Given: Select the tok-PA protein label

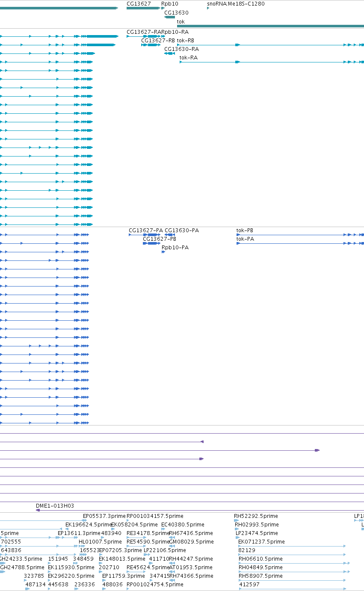Looking at the screenshot, I should click(x=245, y=239).
